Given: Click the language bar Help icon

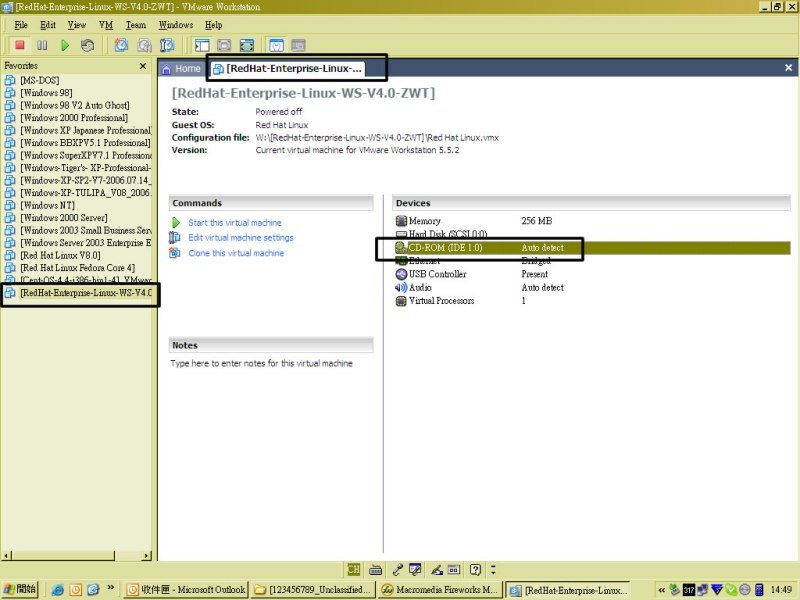Looking at the screenshot, I should click(475, 569).
